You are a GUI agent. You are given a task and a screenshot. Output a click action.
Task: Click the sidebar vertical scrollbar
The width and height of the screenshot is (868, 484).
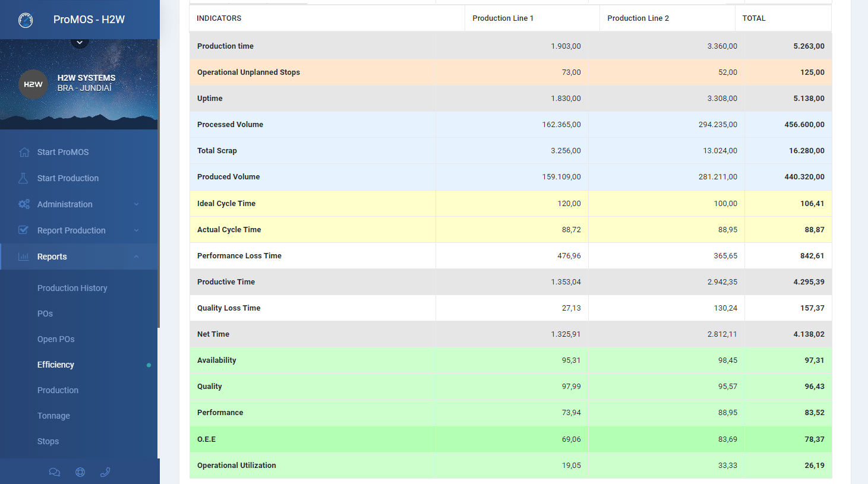coord(159,226)
